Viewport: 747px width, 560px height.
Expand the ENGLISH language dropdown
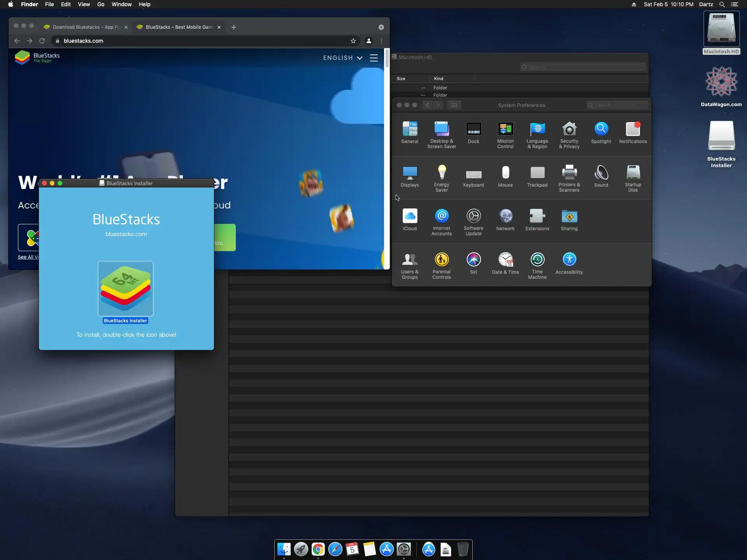click(x=343, y=58)
